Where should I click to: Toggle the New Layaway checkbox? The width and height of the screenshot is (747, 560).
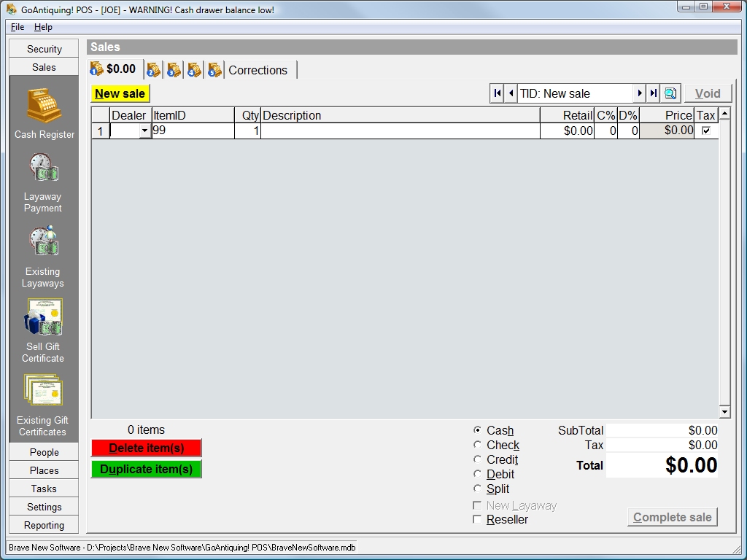pyautogui.click(x=477, y=505)
